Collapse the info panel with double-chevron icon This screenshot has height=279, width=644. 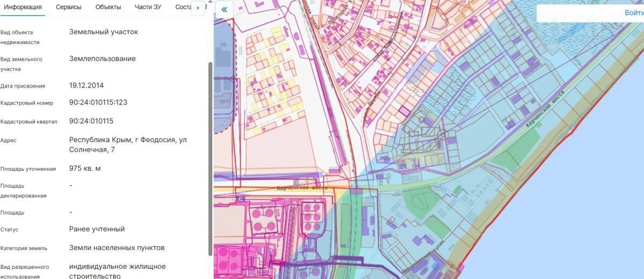pyautogui.click(x=224, y=10)
